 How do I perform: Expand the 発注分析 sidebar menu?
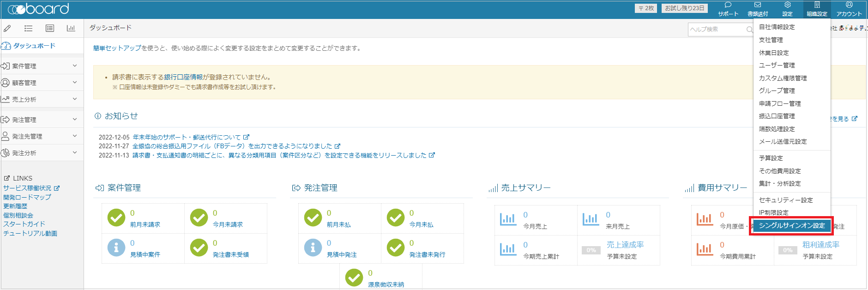pyautogui.click(x=42, y=153)
